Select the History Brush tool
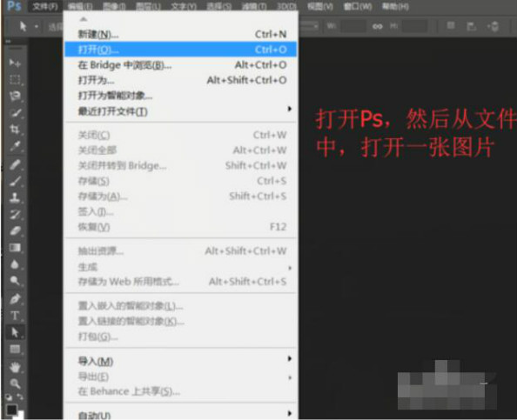The width and height of the screenshot is (517, 420). pos(15,215)
